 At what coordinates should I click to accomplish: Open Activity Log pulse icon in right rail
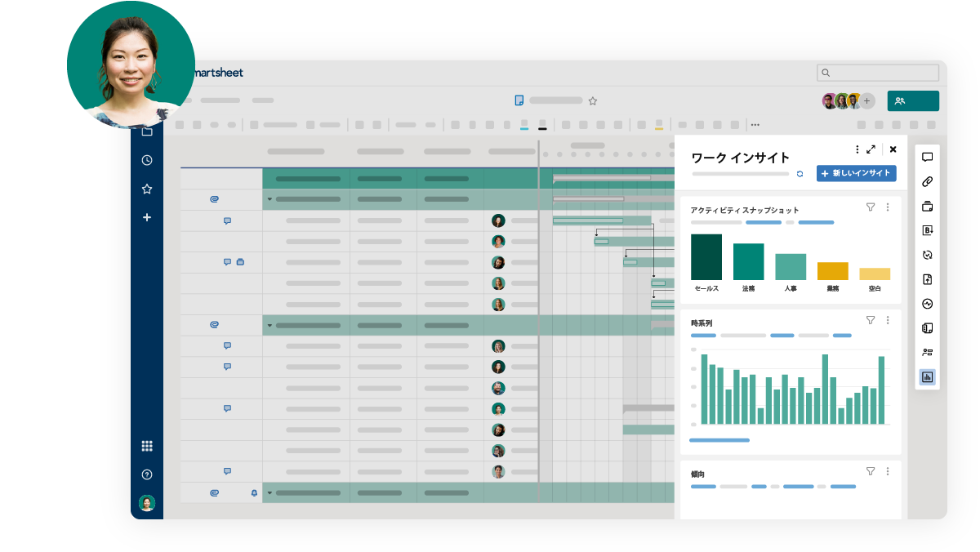point(927,304)
